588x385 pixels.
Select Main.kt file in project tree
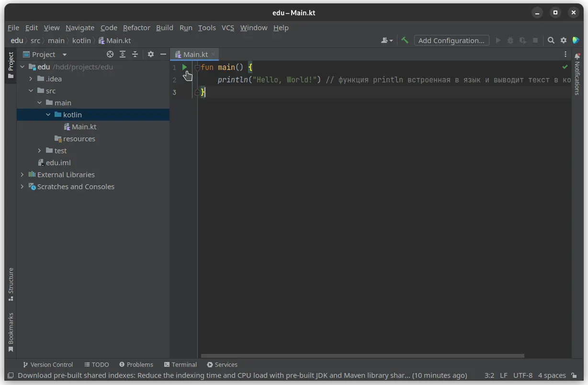(x=84, y=127)
